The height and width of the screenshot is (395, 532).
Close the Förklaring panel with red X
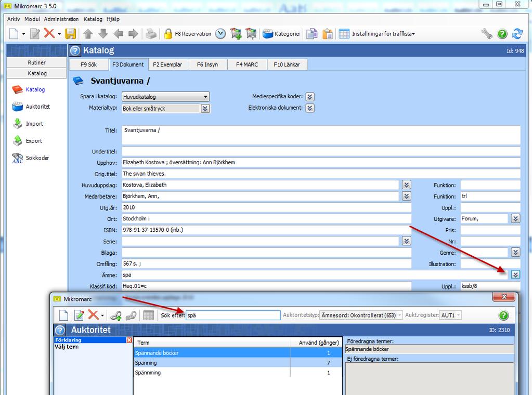click(129, 340)
